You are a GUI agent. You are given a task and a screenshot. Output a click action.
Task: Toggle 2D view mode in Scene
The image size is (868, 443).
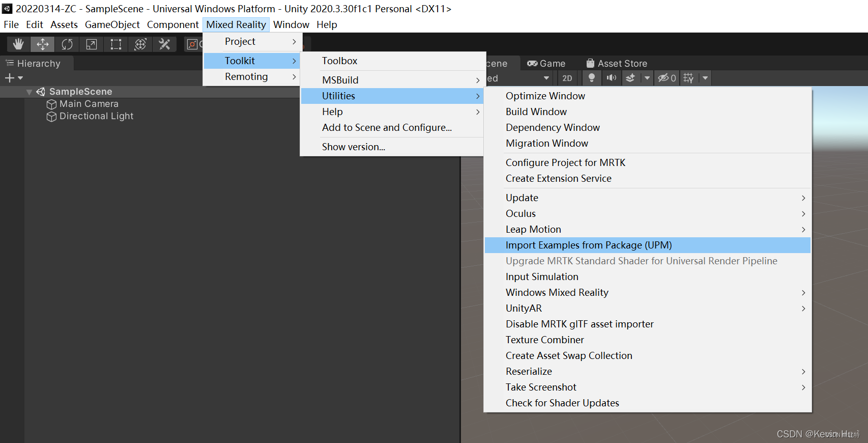(x=567, y=78)
